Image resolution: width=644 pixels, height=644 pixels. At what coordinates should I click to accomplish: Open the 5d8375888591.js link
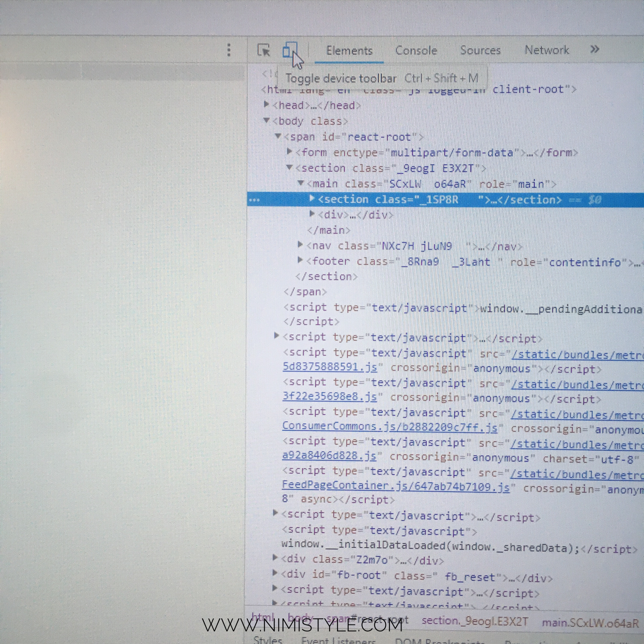[330, 367]
